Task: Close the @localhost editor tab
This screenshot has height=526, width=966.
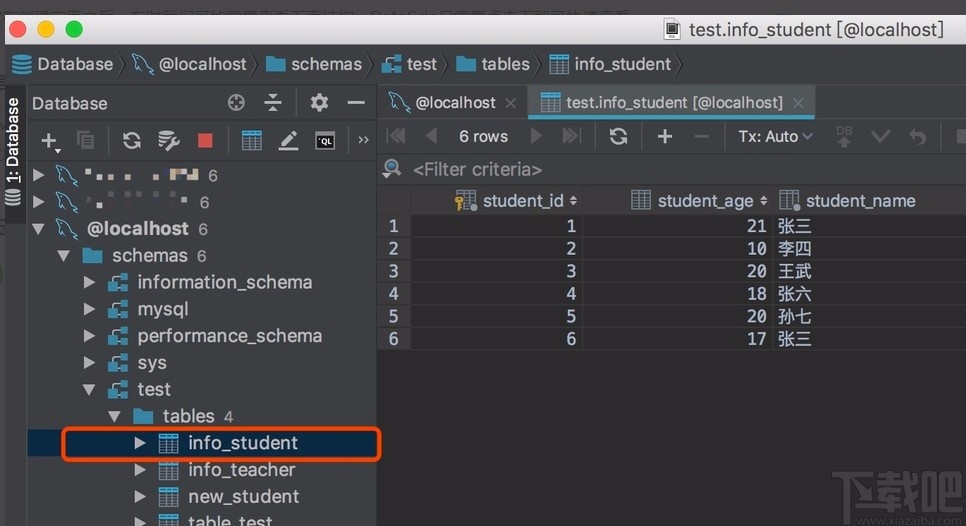Action: tap(511, 103)
